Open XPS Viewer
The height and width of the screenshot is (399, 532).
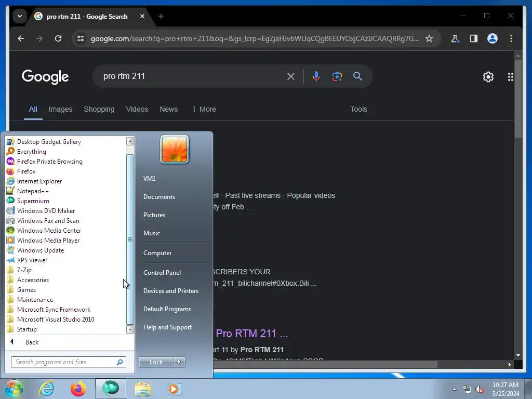(x=32, y=260)
